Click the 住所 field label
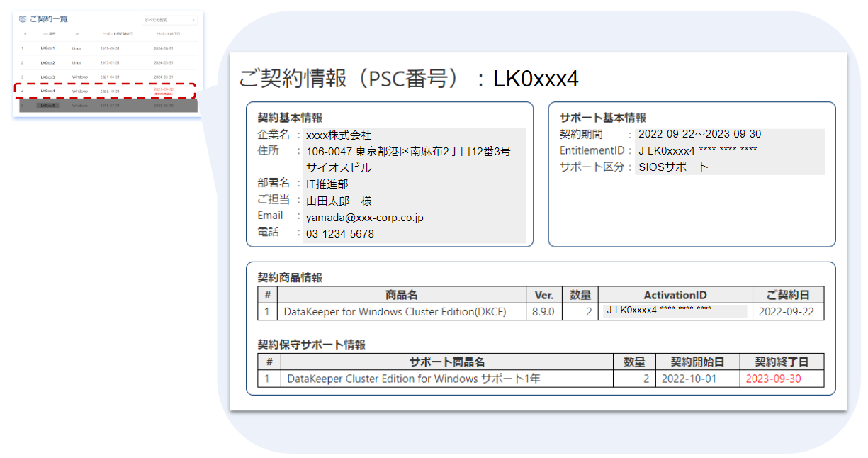This screenshot has height=458, width=868. pyautogui.click(x=268, y=150)
